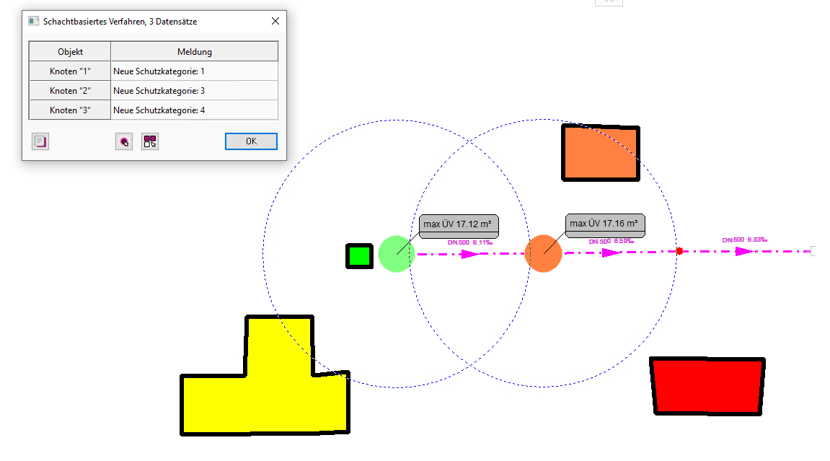
Task: Click the select objects grid icon
Action: point(149,142)
